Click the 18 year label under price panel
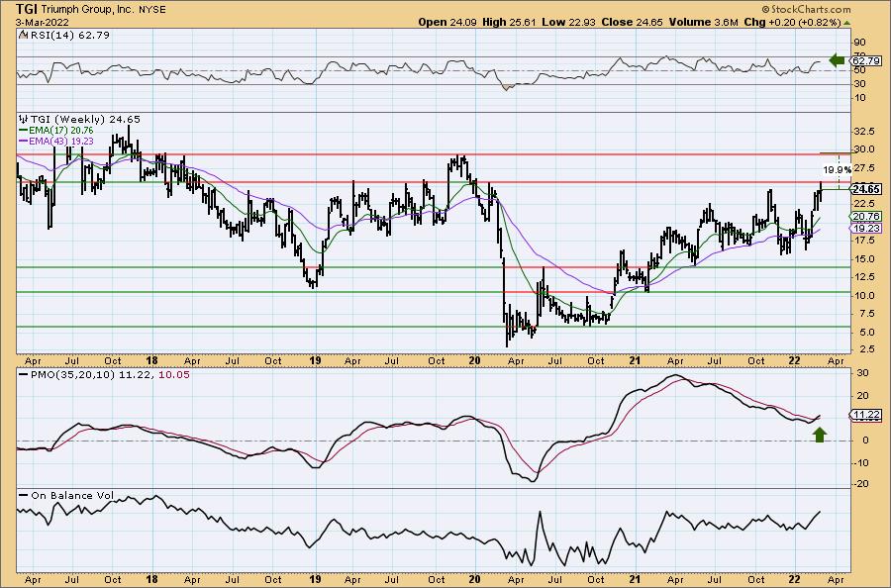891x588 pixels. 151,360
